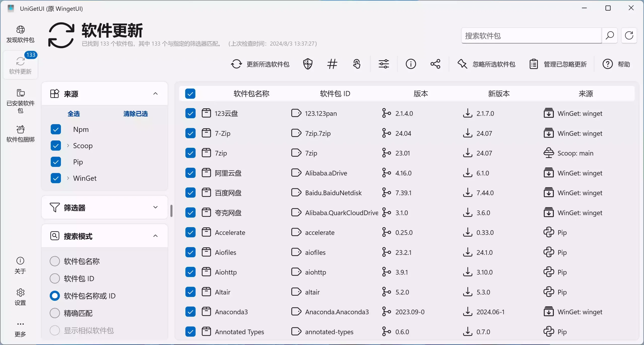Uncheck the 7-Zip package row checkbox

pyautogui.click(x=190, y=133)
